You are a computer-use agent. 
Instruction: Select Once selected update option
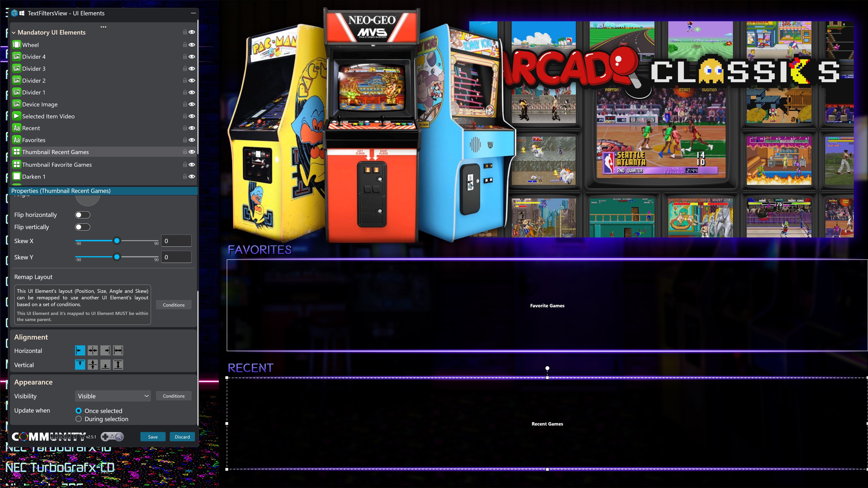coord(78,411)
